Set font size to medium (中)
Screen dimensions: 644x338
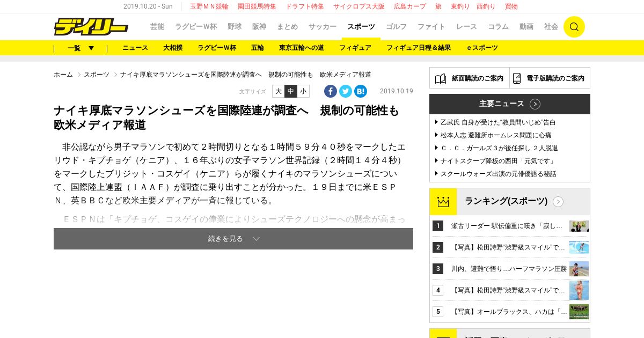click(291, 91)
